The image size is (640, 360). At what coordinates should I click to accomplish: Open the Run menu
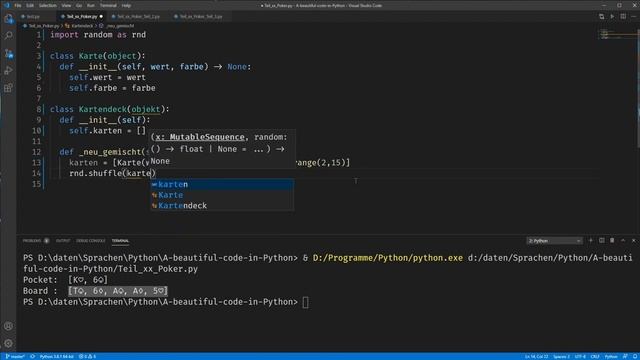[x=91, y=5]
